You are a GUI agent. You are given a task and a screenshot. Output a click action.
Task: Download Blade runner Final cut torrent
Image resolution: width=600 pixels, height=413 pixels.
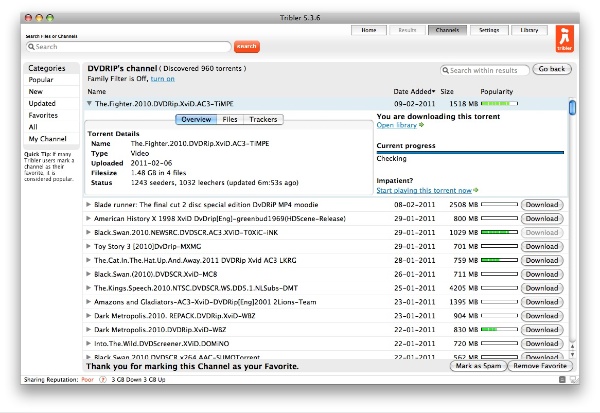click(542, 205)
